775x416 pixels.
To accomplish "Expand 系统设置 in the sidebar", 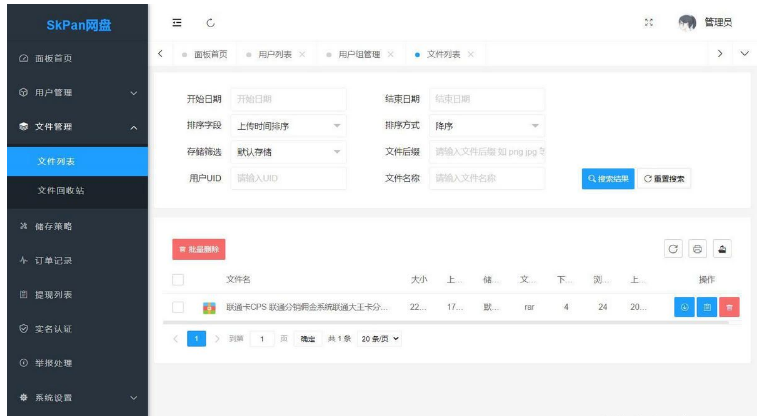I will point(77,398).
